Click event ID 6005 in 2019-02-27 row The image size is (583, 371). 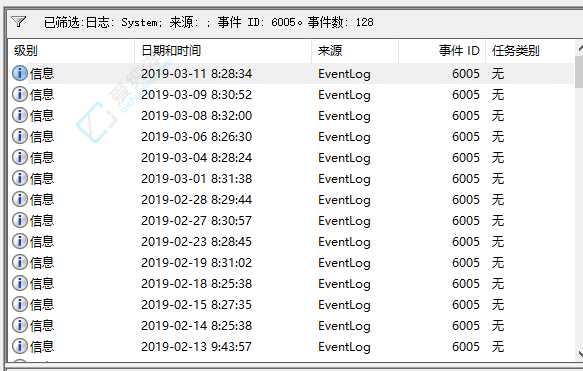466,221
